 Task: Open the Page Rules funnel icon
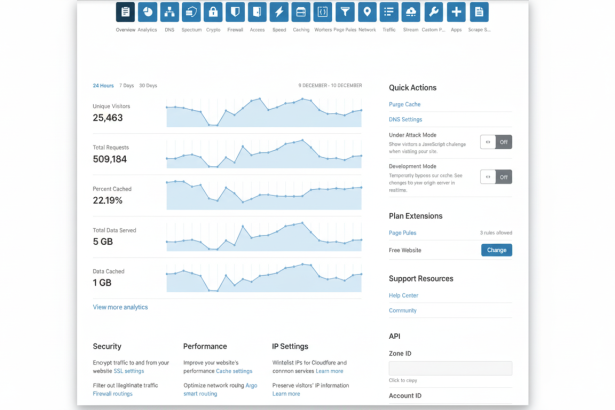click(345, 12)
